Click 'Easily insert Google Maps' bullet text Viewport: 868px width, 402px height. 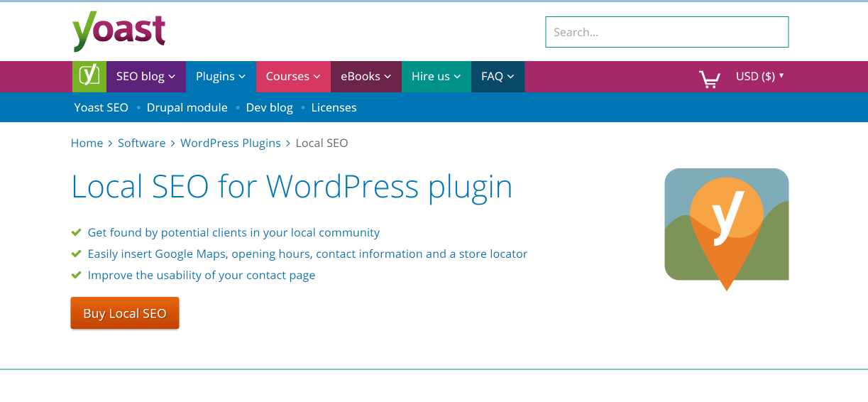click(x=307, y=254)
